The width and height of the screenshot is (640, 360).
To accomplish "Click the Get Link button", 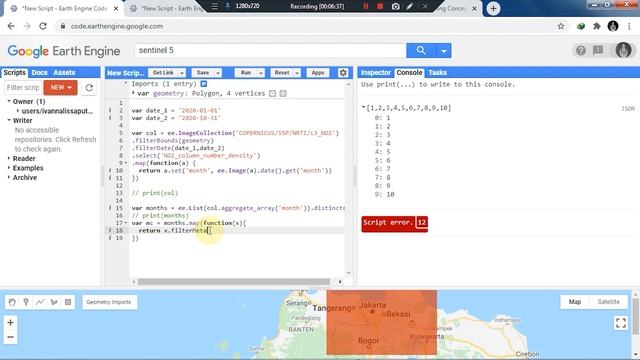I will (163, 73).
